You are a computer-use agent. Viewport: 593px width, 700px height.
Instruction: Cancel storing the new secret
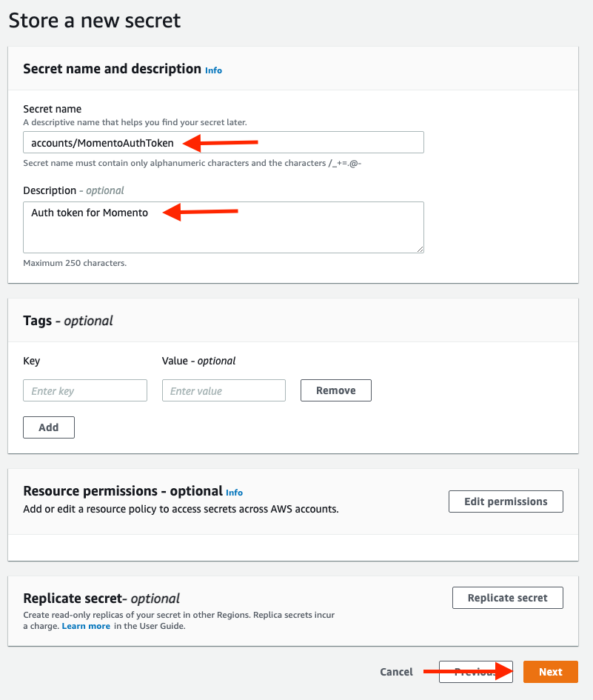pyautogui.click(x=396, y=672)
